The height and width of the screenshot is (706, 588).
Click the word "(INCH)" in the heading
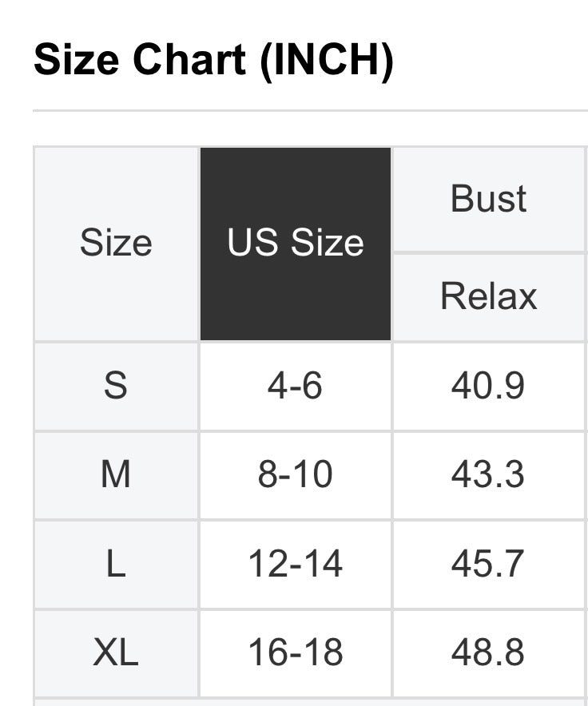pos(326,61)
